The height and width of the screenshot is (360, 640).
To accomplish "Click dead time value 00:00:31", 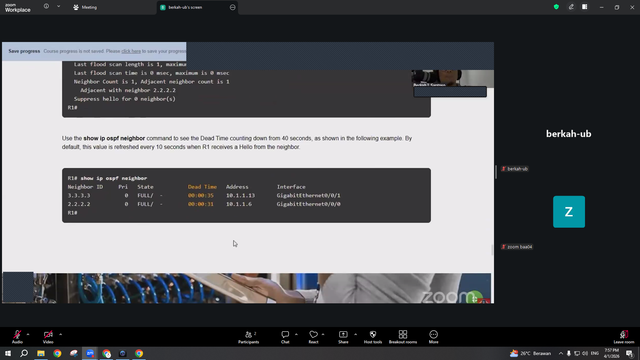I will [201, 204].
